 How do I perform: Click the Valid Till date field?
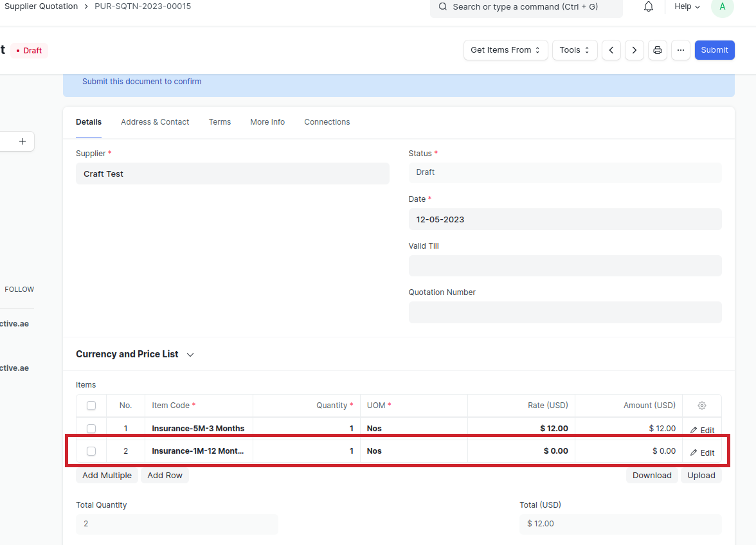[564, 265]
